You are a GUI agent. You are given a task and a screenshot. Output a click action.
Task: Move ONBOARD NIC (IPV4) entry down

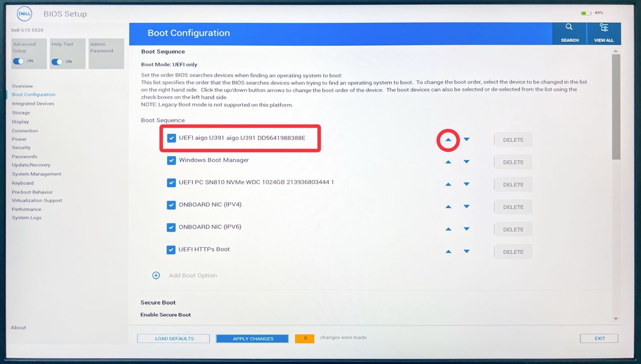tap(467, 207)
